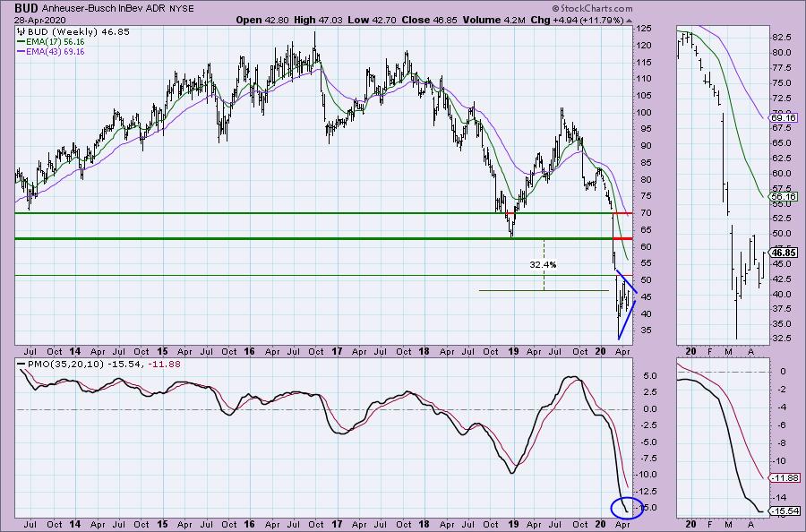Click the EMA(17) 56.16 legend label
The image size is (806, 532).
coord(56,41)
